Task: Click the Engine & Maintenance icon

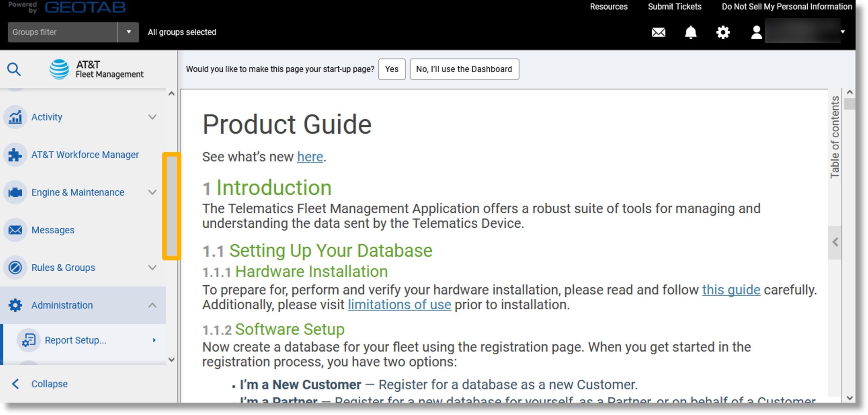Action: tap(15, 192)
